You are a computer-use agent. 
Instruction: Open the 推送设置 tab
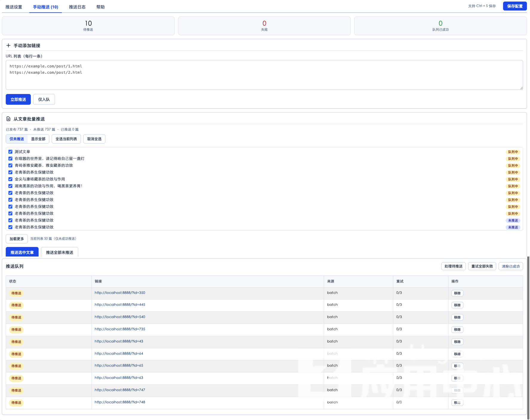point(14,7)
